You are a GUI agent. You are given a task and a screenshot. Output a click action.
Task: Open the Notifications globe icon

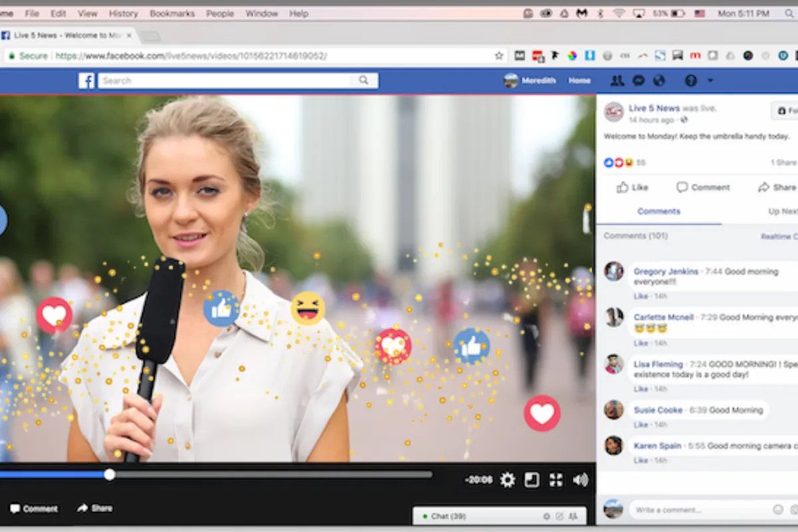(x=659, y=80)
